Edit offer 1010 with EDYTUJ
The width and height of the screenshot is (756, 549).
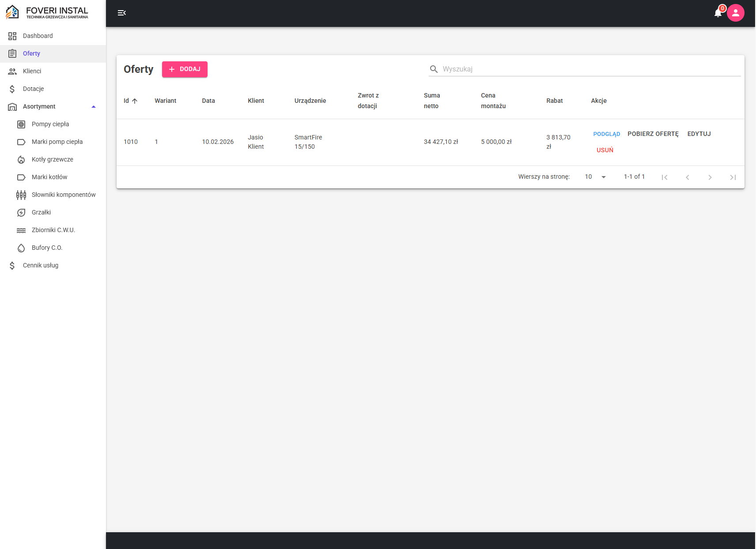pyautogui.click(x=699, y=134)
